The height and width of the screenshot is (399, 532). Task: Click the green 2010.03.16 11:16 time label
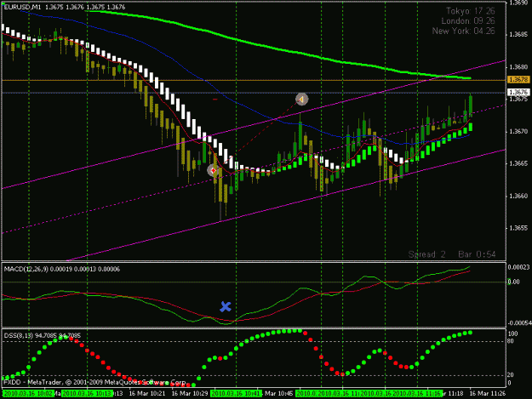click(418, 394)
